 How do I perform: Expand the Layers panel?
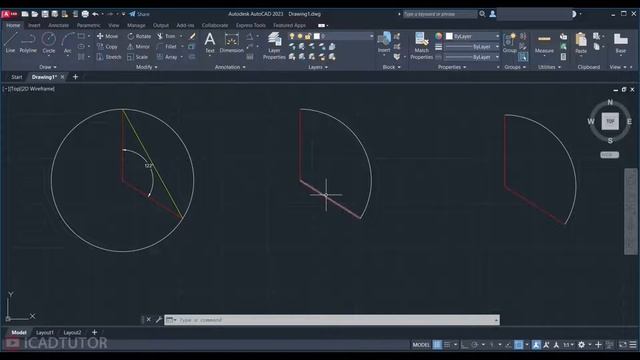click(x=318, y=67)
